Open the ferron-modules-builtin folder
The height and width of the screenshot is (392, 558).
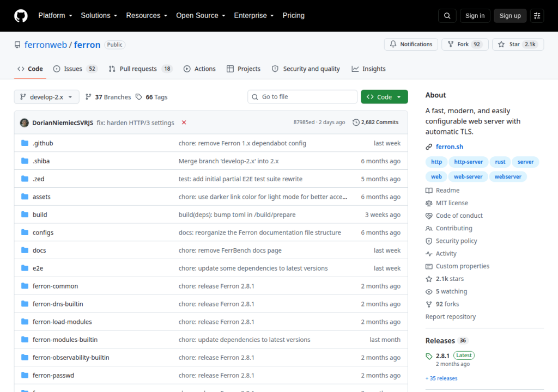pos(65,340)
